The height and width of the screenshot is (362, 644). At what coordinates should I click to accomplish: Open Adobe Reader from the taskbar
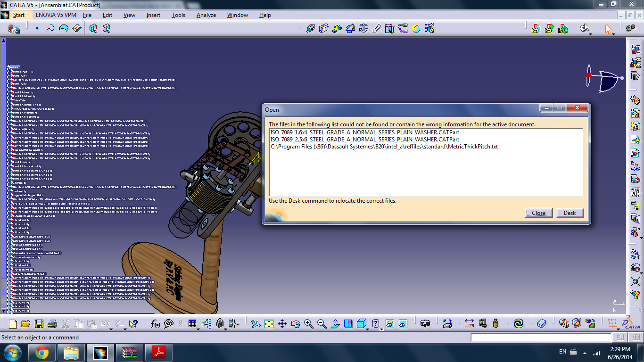[158, 353]
